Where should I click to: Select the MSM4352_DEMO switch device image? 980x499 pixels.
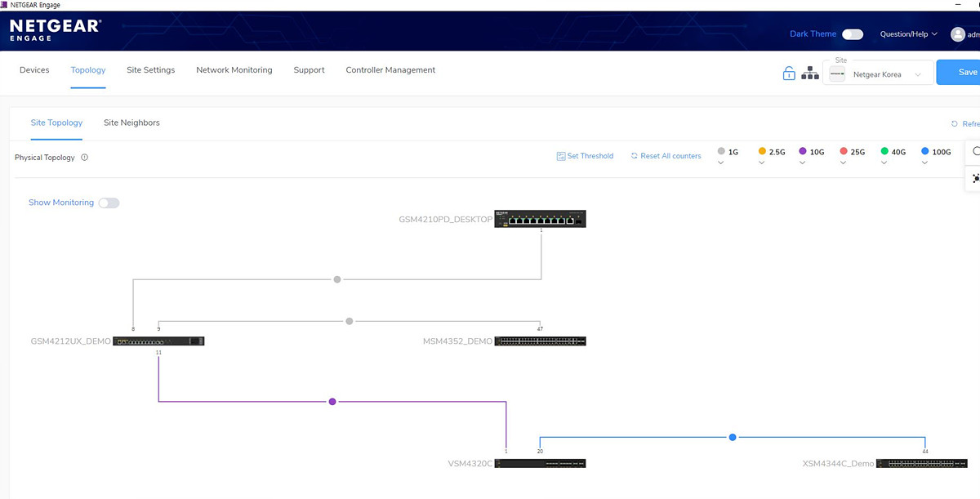540,341
